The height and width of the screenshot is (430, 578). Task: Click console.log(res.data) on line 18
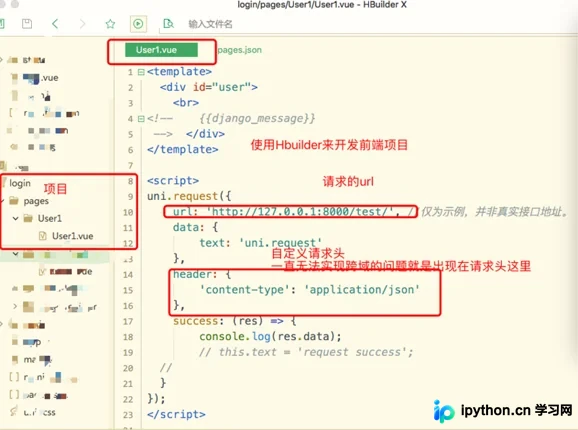pos(270,336)
